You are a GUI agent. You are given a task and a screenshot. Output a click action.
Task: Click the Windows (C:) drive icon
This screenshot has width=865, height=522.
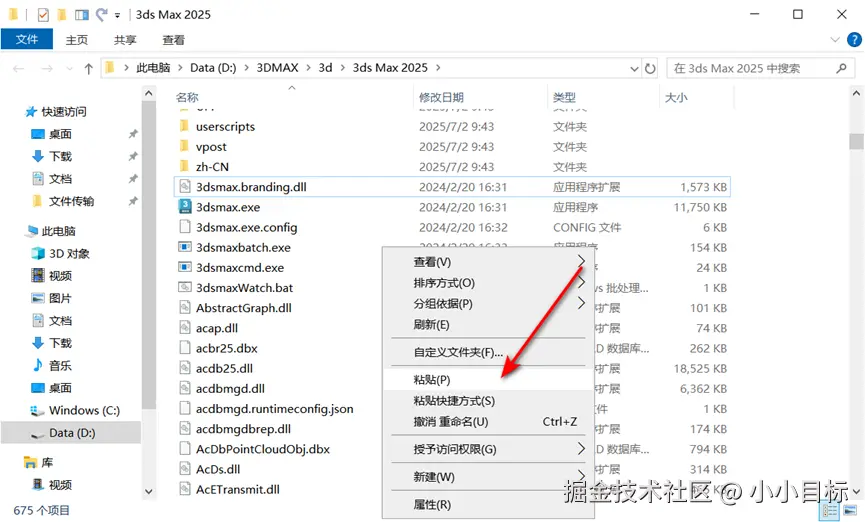pos(37,411)
